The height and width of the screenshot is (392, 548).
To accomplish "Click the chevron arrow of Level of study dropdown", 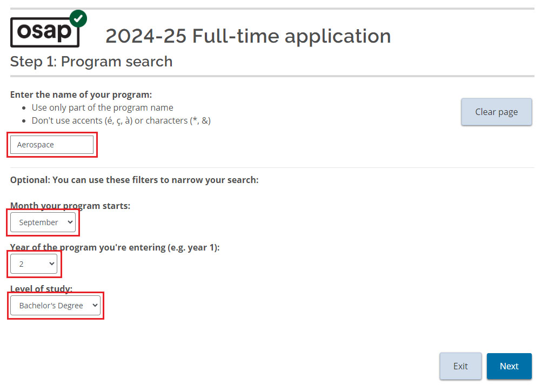I will [x=95, y=306].
